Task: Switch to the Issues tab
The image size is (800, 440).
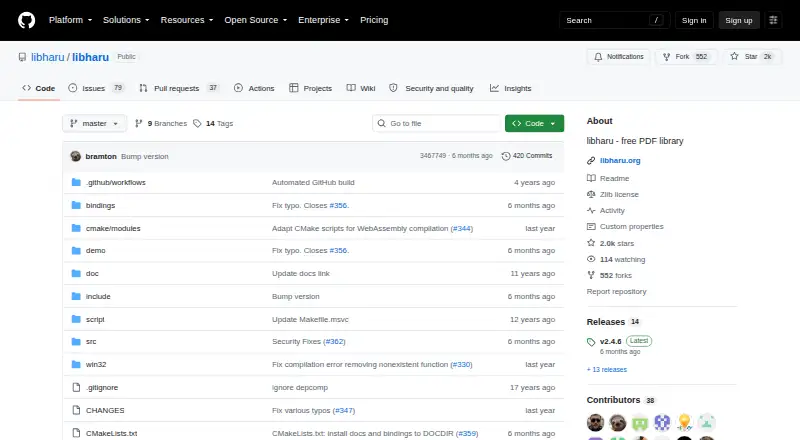Action: click(x=96, y=88)
